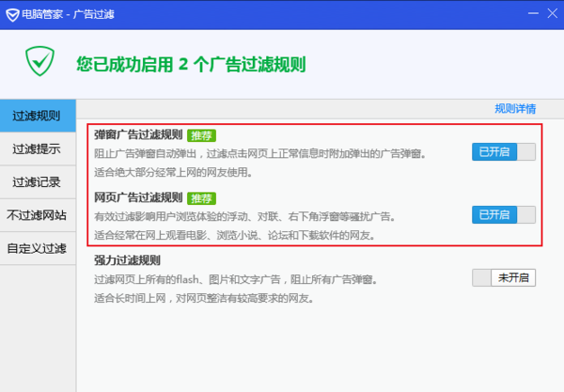Click the 您已成功启用 2 个广告过滤规则 heading
The image size is (564, 392).
(x=191, y=65)
